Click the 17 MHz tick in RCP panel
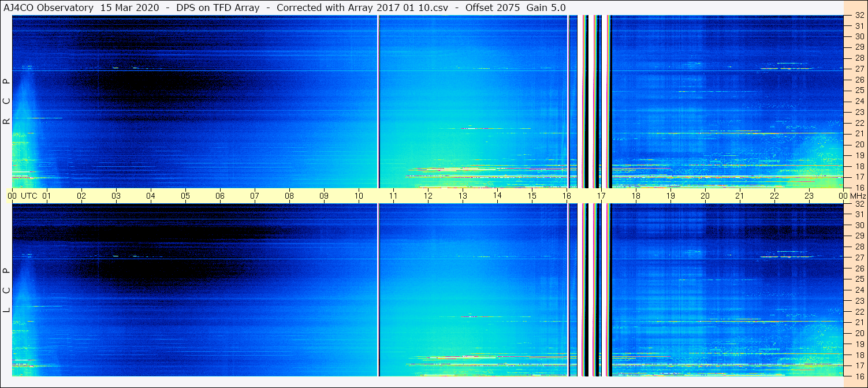868x388 pixels. pos(859,177)
